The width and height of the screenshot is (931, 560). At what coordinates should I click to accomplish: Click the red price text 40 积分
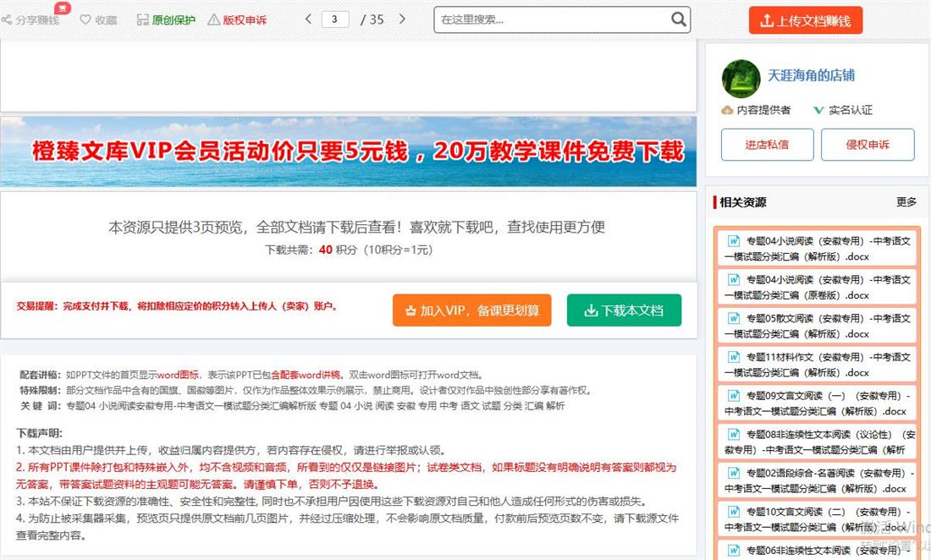point(337,250)
